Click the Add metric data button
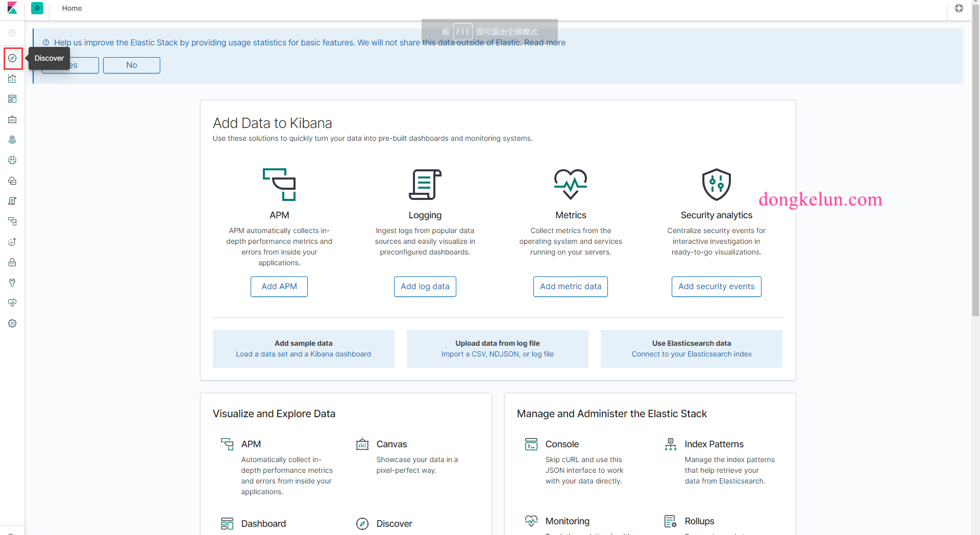Viewport: 980px width, 535px height. (x=571, y=287)
